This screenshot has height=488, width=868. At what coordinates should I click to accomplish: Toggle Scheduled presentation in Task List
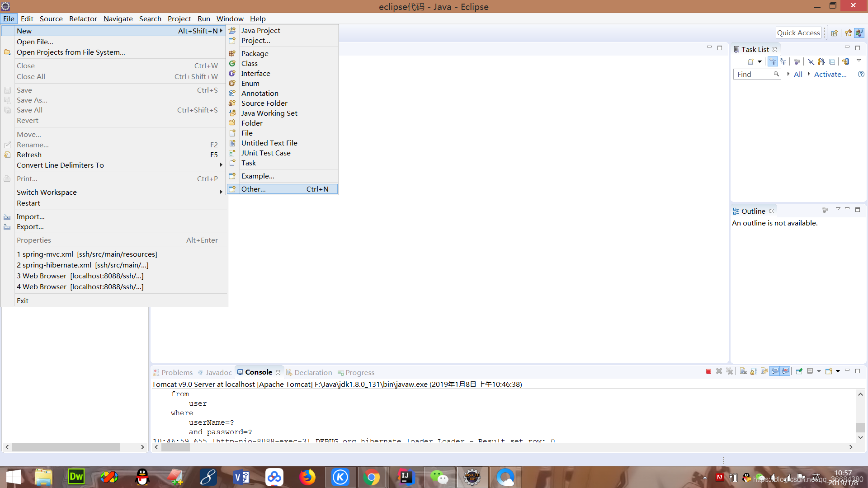[783, 61]
